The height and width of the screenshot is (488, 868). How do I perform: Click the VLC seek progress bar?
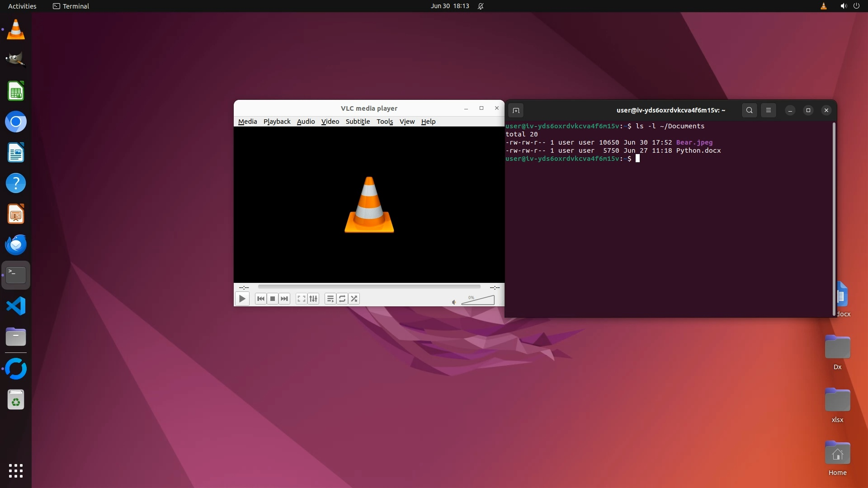click(369, 286)
